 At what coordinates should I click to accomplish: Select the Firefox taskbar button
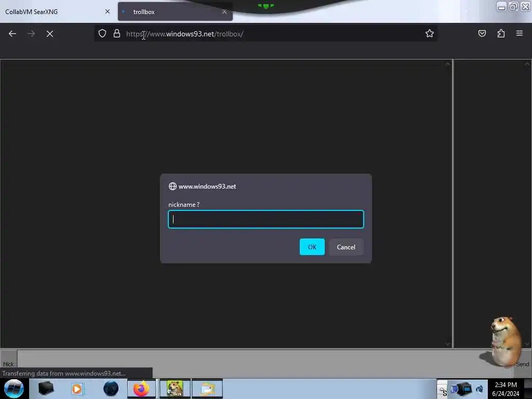click(x=141, y=389)
